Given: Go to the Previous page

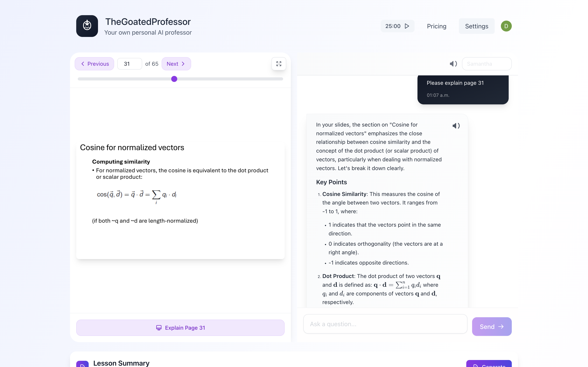Looking at the screenshot, I should [x=94, y=64].
